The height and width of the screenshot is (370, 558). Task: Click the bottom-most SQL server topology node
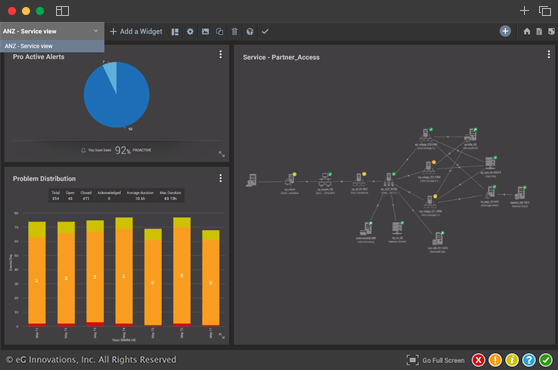[x=438, y=239]
